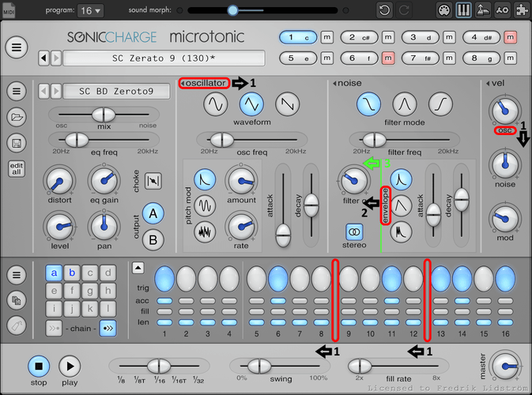Toggle fill on step 9
This screenshot has height=395, width=532.
349,311
